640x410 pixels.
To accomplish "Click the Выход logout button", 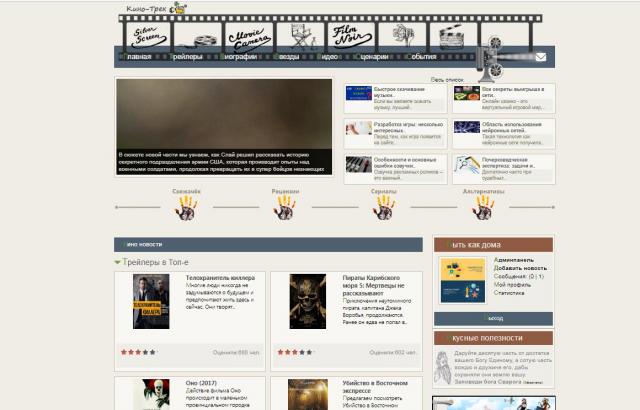I will tap(493, 318).
